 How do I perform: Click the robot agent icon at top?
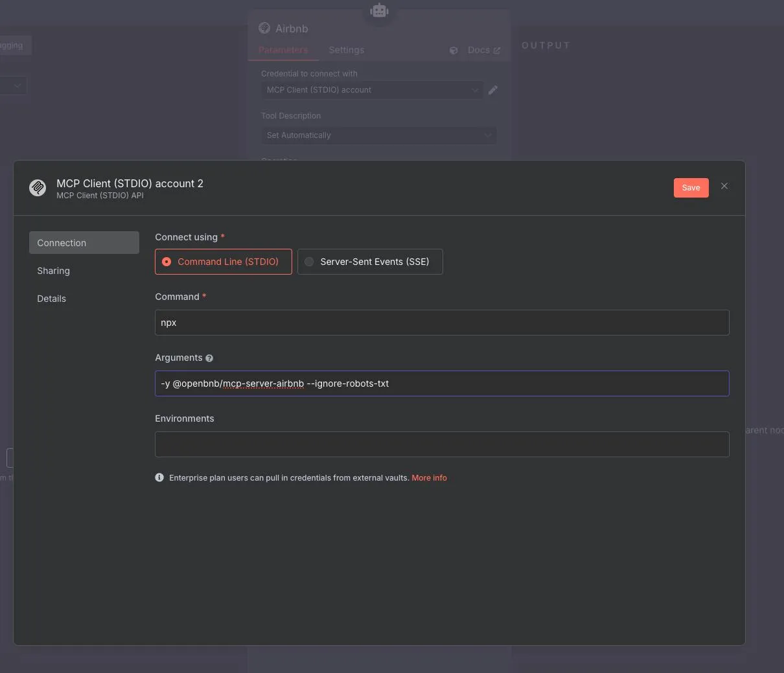(379, 10)
